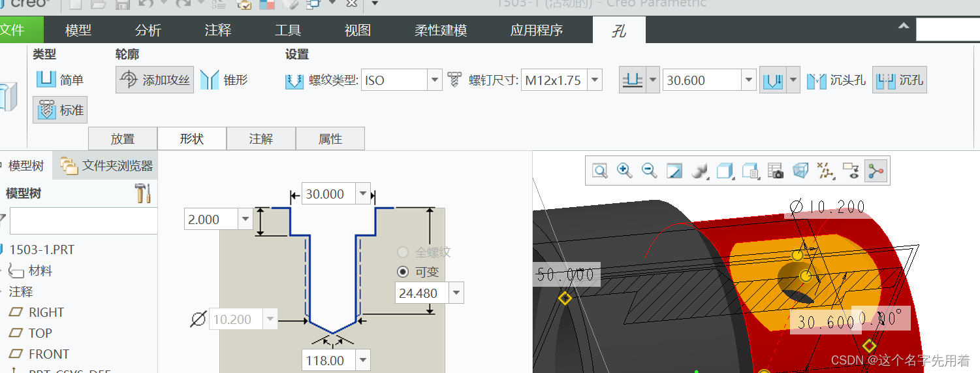Open the quick access toolbar customize arrow

(375, 3)
